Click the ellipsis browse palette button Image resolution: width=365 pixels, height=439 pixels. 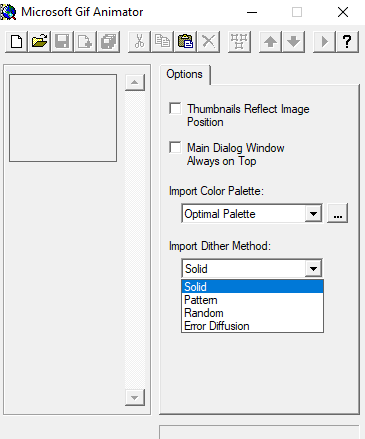click(x=338, y=213)
